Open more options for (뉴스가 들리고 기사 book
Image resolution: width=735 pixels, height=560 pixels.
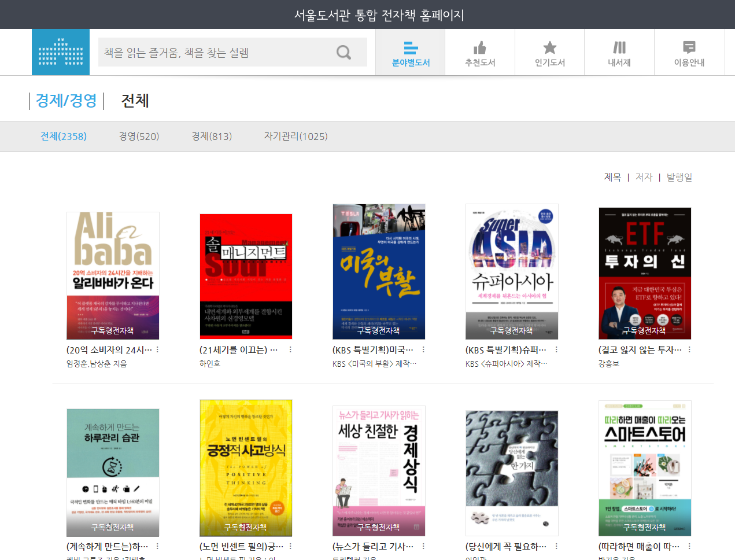click(x=423, y=546)
